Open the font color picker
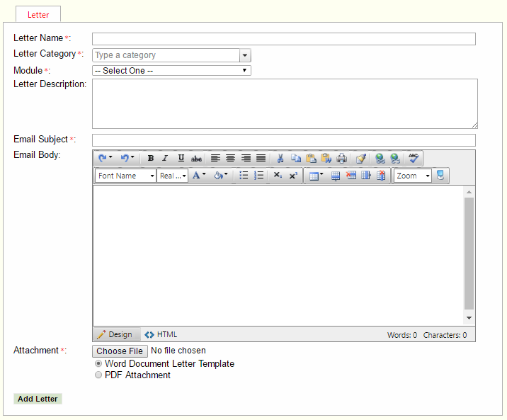This screenshot has width=507, height=420. point(199,176)
